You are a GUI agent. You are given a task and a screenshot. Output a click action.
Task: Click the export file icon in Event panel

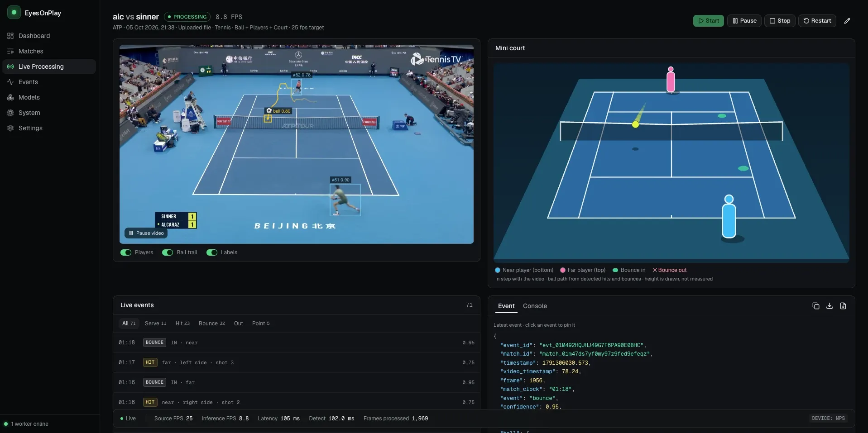coord(843,306)
